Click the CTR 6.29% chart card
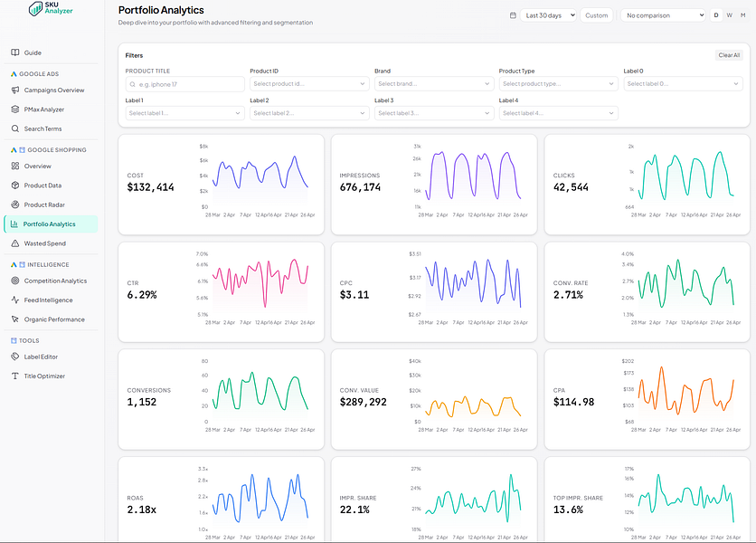Viewport: 756px width, 543px height. [x=221, y=292]
